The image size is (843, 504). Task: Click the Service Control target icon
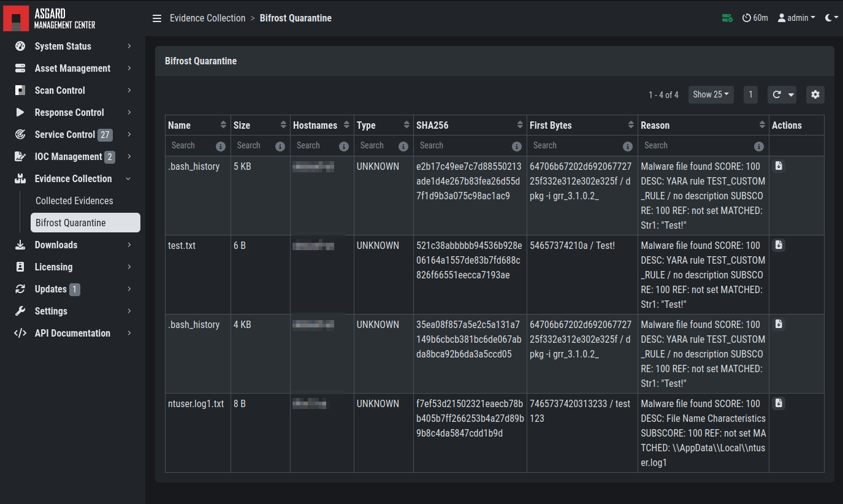[x=20, y=135]
